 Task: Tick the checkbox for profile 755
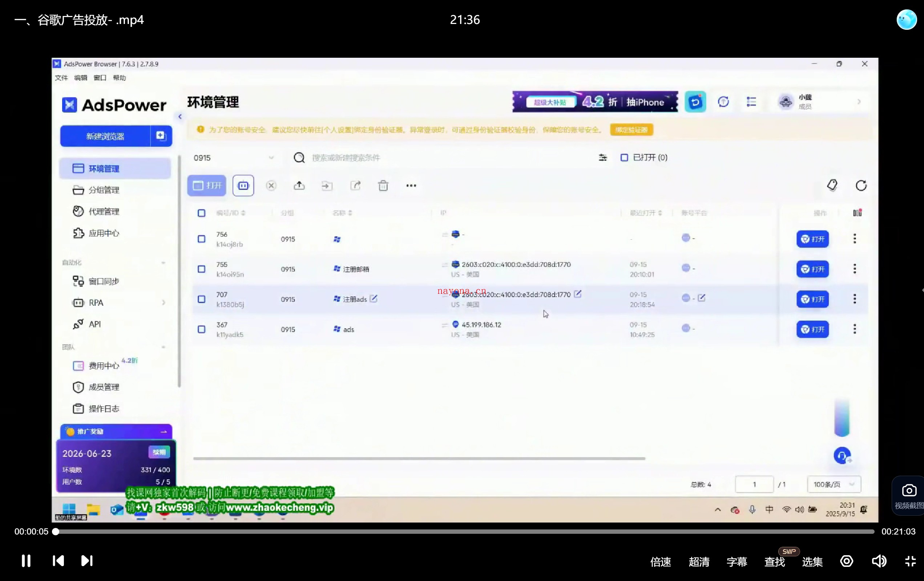(201, 269)
